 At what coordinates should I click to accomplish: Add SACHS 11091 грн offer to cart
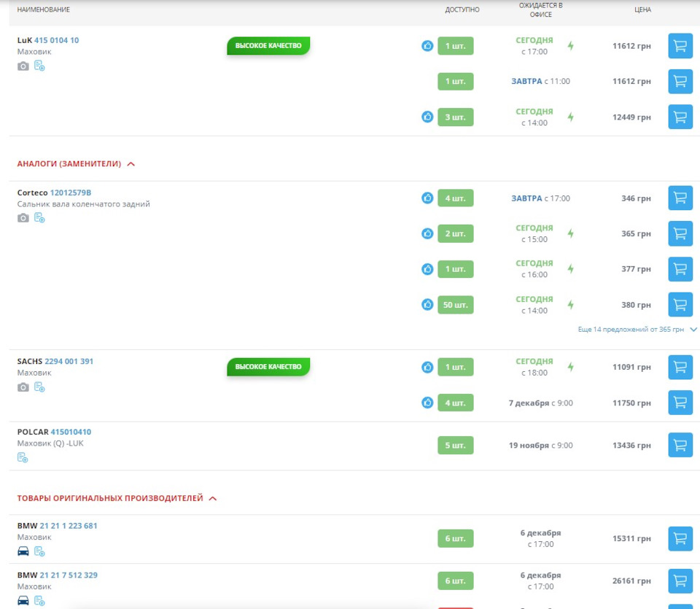click(680, 367)
